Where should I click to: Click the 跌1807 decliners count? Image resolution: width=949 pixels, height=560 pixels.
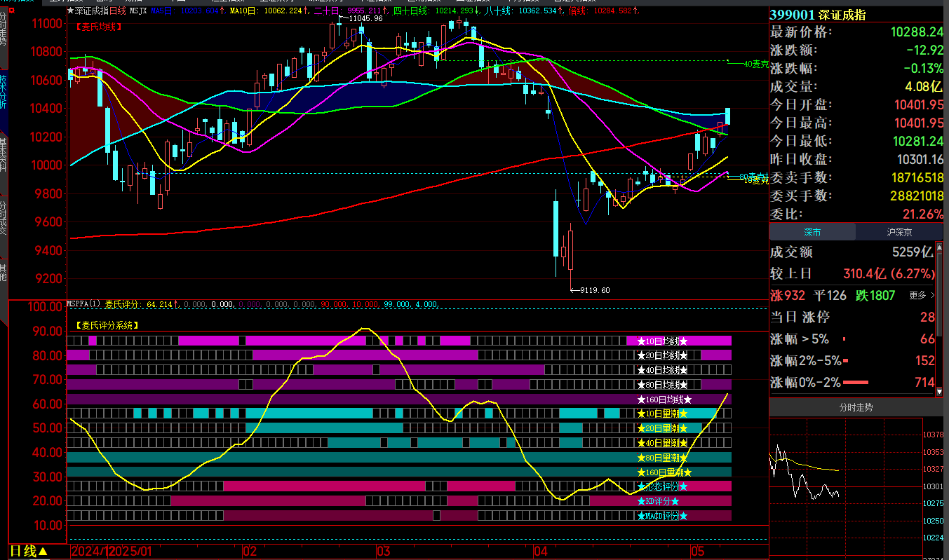[875, 296]
